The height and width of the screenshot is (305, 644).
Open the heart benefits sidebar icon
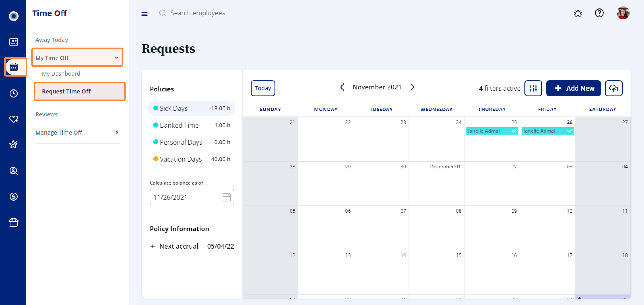click(13, 119)
